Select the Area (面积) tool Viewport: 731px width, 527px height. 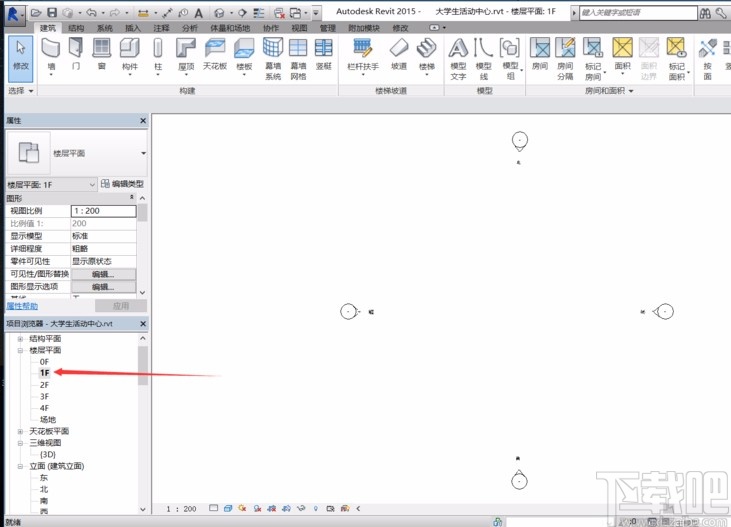pos(622,55)
